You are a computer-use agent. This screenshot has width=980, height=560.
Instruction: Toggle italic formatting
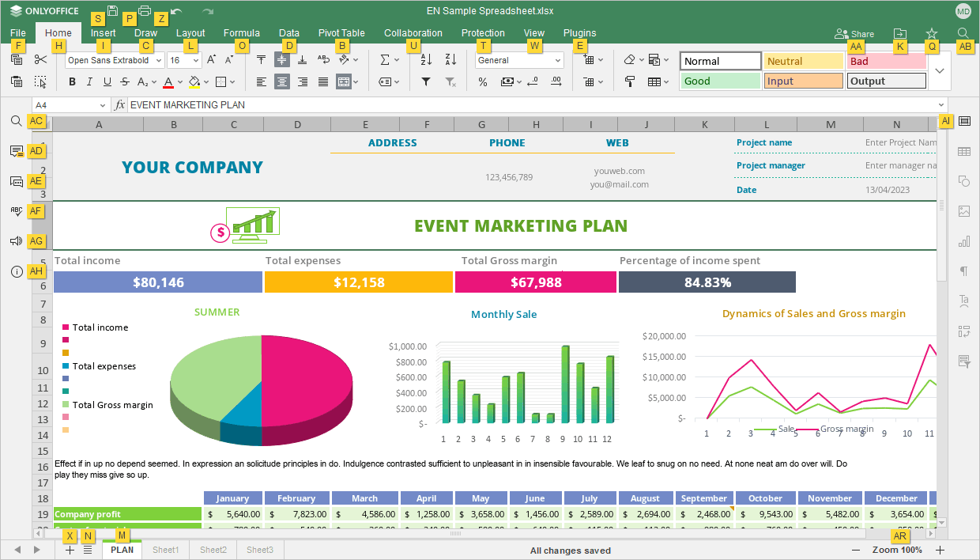pos(89,81)
